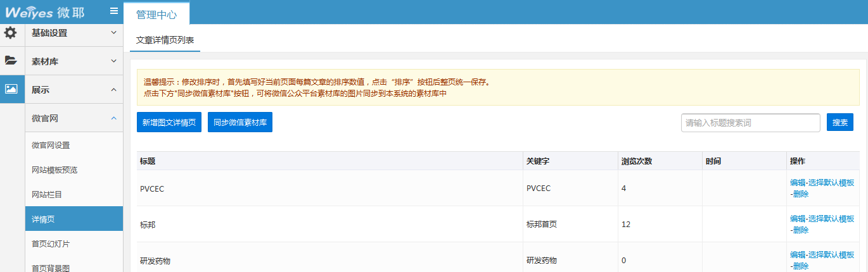Click 编辑 link for PVCEC row

(x=797, y=183)
